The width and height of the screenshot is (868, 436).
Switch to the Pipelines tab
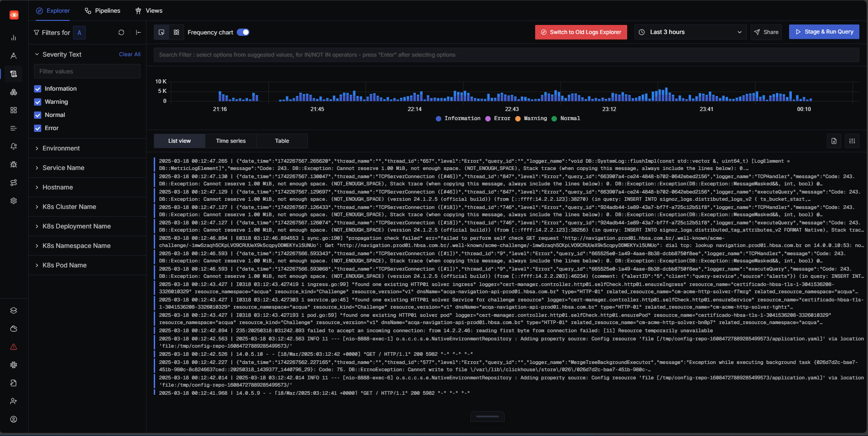click(x=102, y=10)
